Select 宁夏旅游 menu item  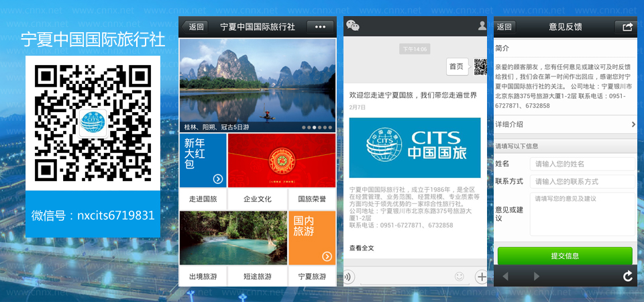coord(312,276)
